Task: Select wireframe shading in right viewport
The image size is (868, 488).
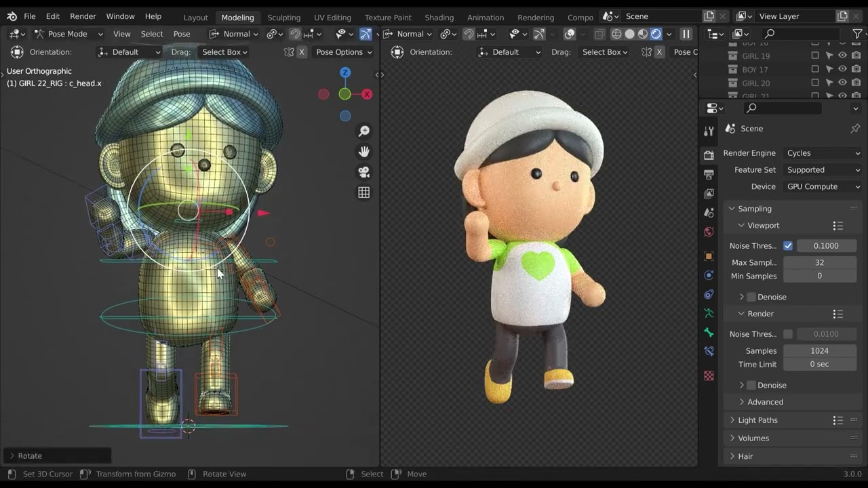Action: (x=616, y=34)
